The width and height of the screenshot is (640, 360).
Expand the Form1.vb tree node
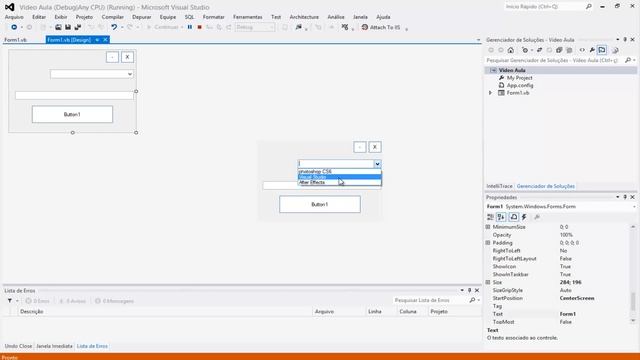pos(490,93)
